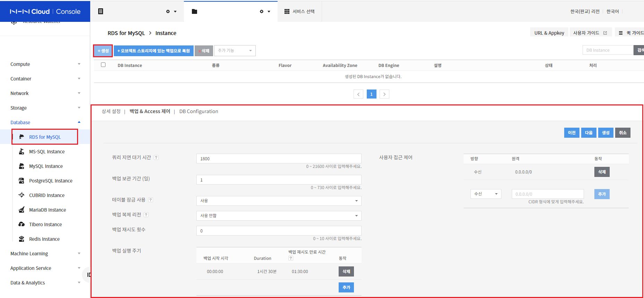Click the 이전 button
Image resolution: width=644 pixels, height=298 pixels.
[x=572, y=133]
